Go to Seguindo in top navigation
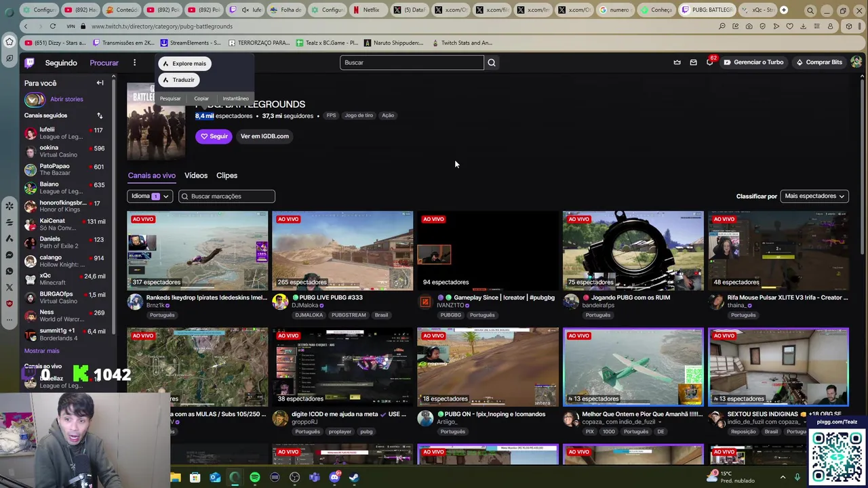The height and width of the screenshot is (488, 868). tap(61, 63)
